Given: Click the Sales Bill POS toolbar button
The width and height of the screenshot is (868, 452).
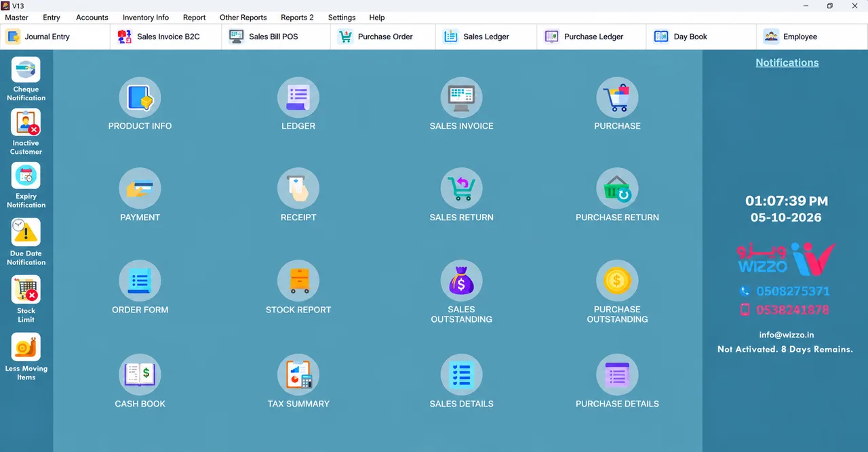Looking at the screenshot, I should coord(276,37).
